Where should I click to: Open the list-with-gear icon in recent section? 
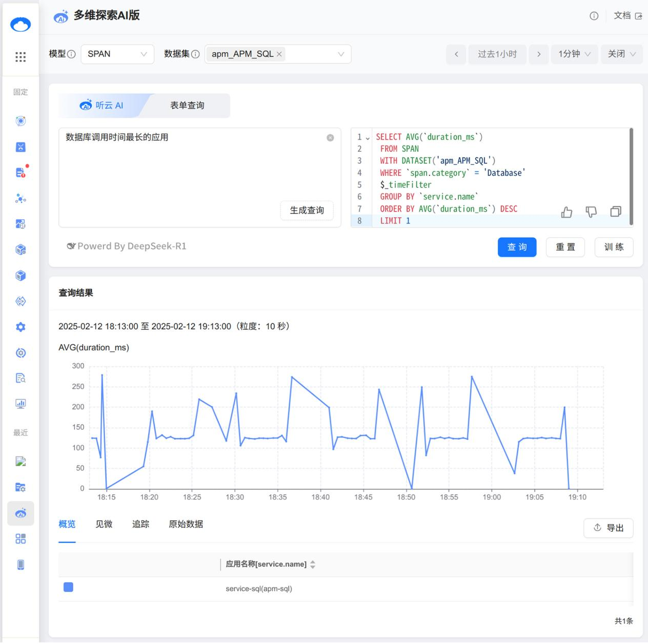pyautogui.click(x=21, y=487)
